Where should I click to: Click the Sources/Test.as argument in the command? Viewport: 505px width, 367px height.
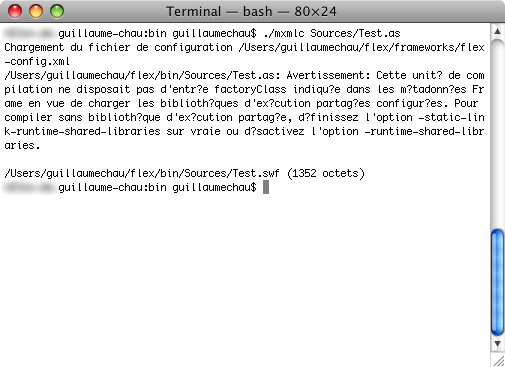pos(355,33)
